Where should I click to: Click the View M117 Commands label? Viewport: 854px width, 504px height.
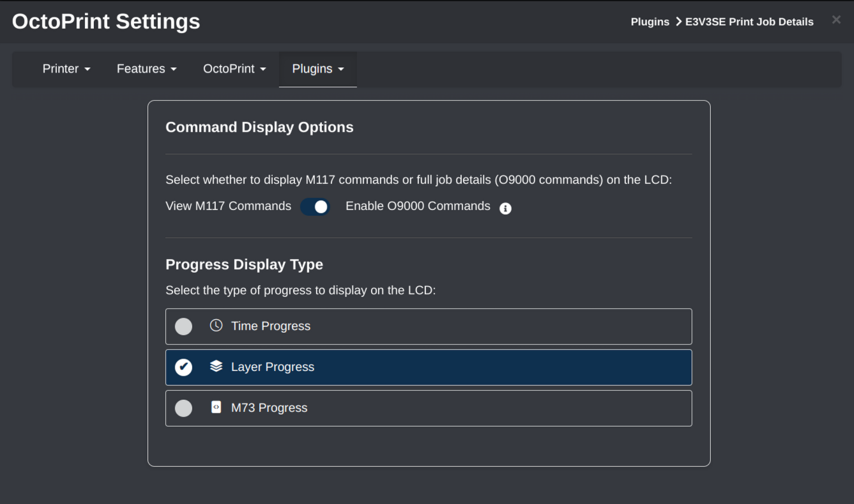[228, 206]
